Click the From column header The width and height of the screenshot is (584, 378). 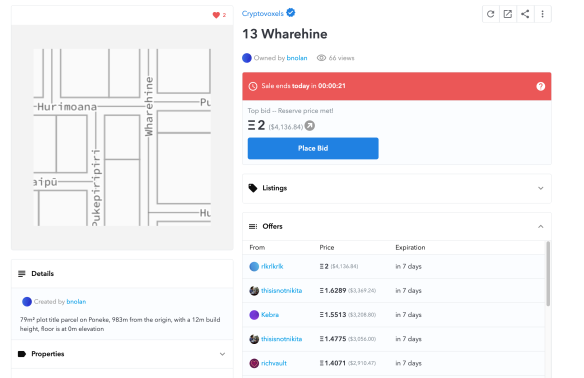tap(257, 248)
